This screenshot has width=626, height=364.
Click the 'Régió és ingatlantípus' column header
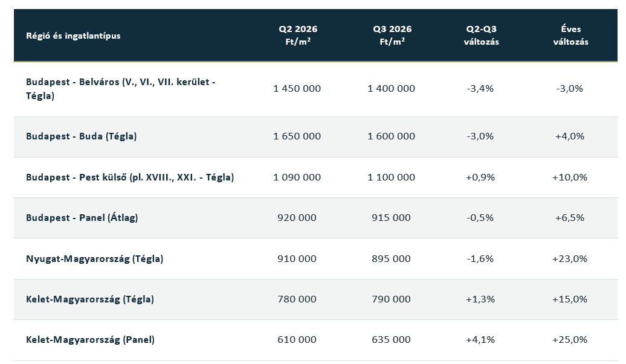[73, 36]
